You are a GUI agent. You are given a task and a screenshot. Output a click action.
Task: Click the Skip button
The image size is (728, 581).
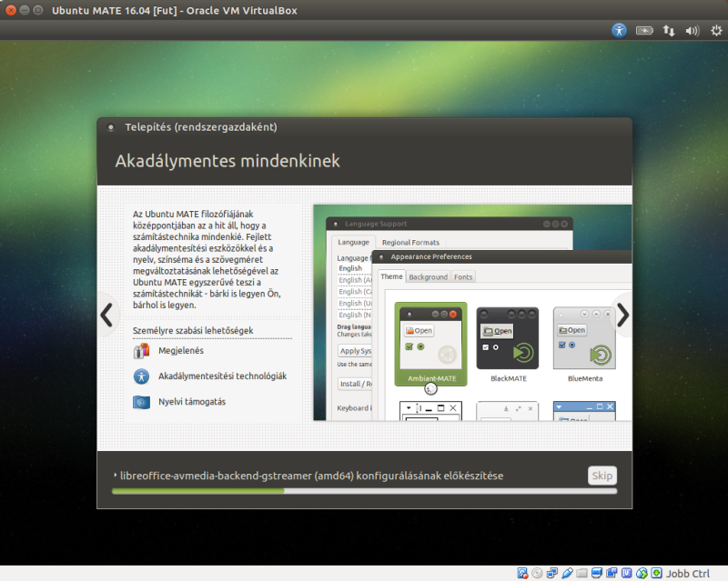click(602, 476)
